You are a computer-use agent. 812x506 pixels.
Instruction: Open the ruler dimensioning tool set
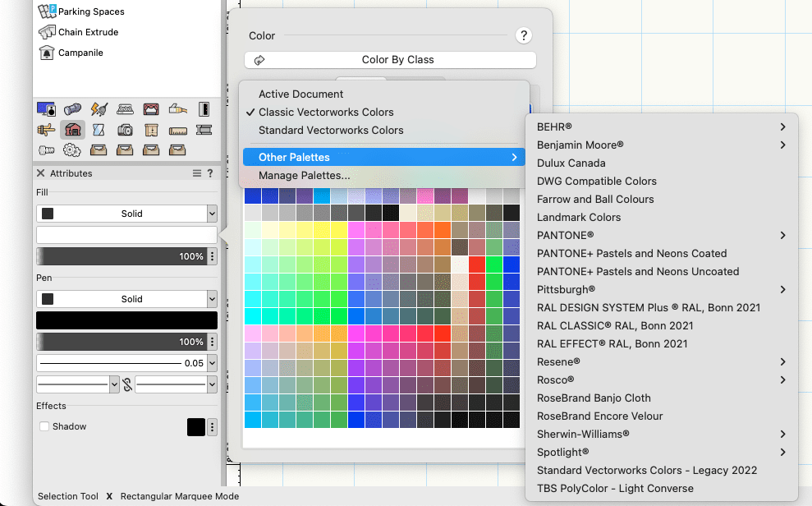click(177, 130)
